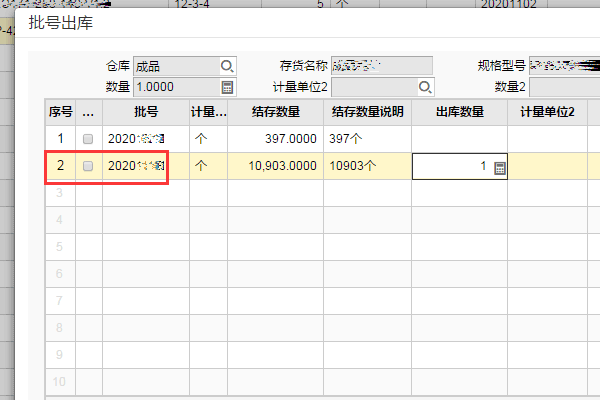600x400 pixels.
Task: Click the 结存数量说明 column header
Action: pos(366,111)
